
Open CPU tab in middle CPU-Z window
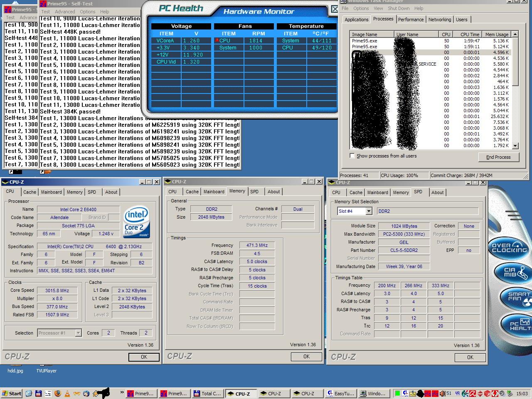pos(172,192)
